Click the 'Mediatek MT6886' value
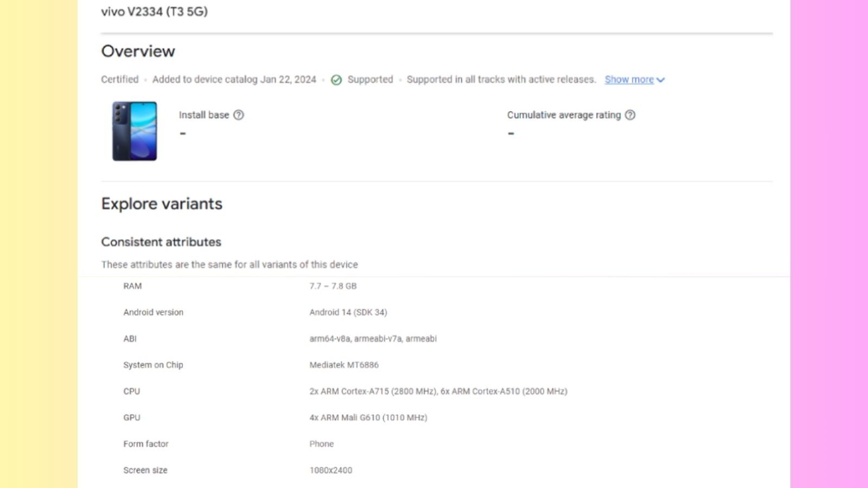 [x=344, y=365]
